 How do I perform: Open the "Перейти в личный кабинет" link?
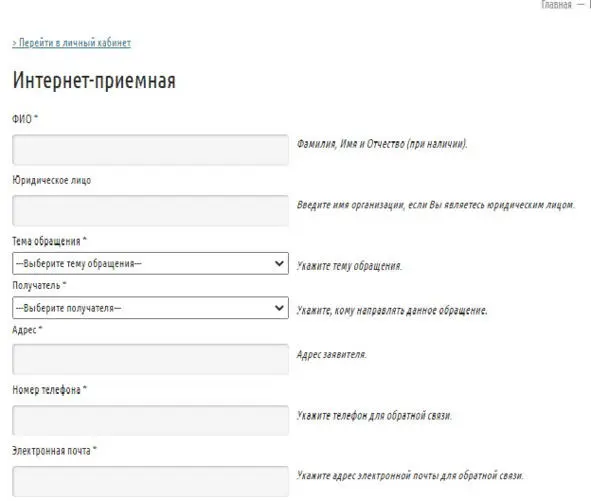click(x=72, y=43)
